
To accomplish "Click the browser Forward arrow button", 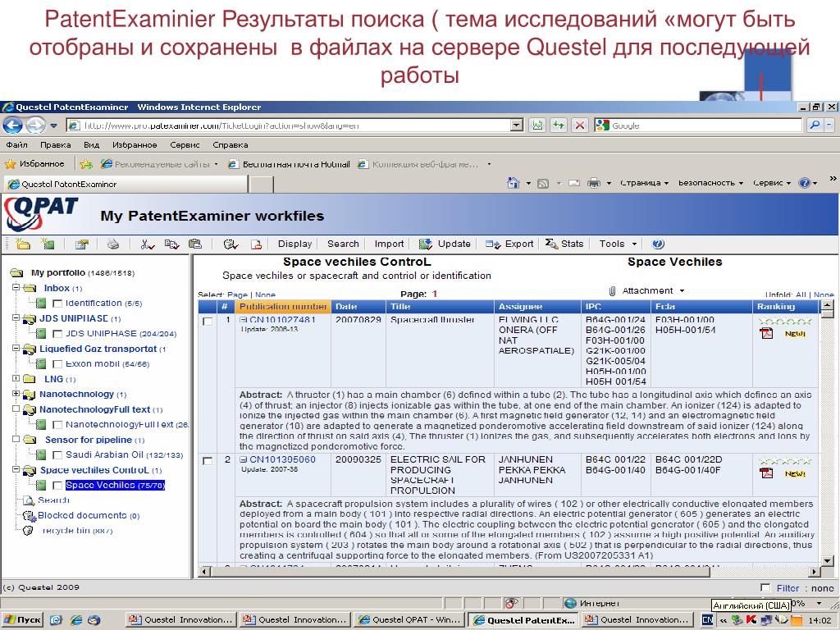I will pyautogui.click(x=35, y=126).
